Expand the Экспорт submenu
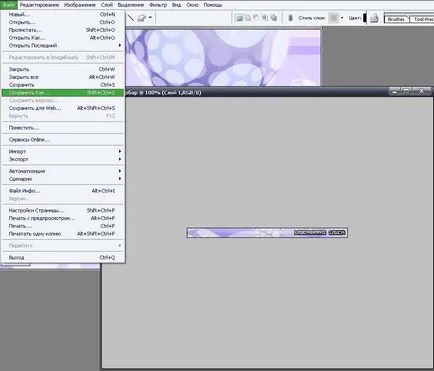The width and height of the screenshot is (434, 371). click(x=63, y=159)
